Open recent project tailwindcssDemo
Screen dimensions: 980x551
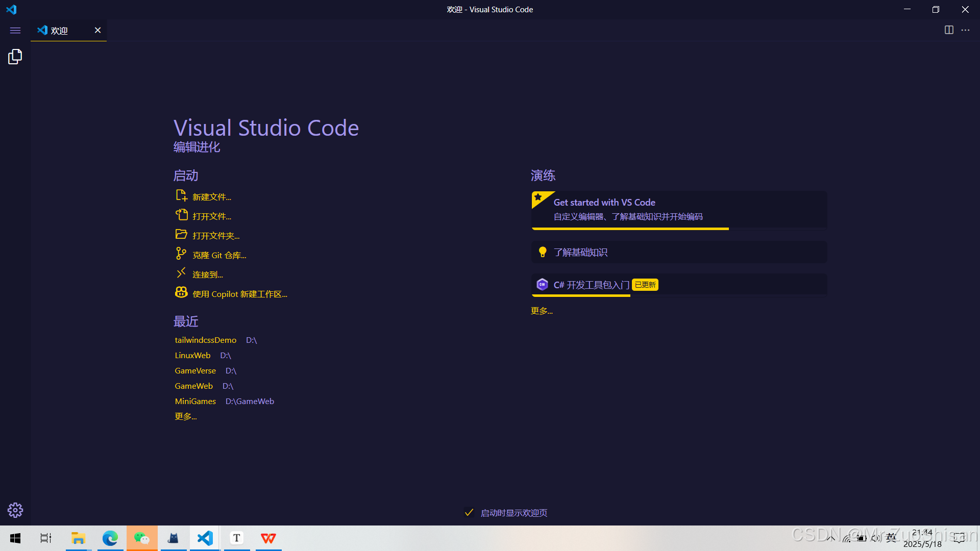tap(205, 340)
